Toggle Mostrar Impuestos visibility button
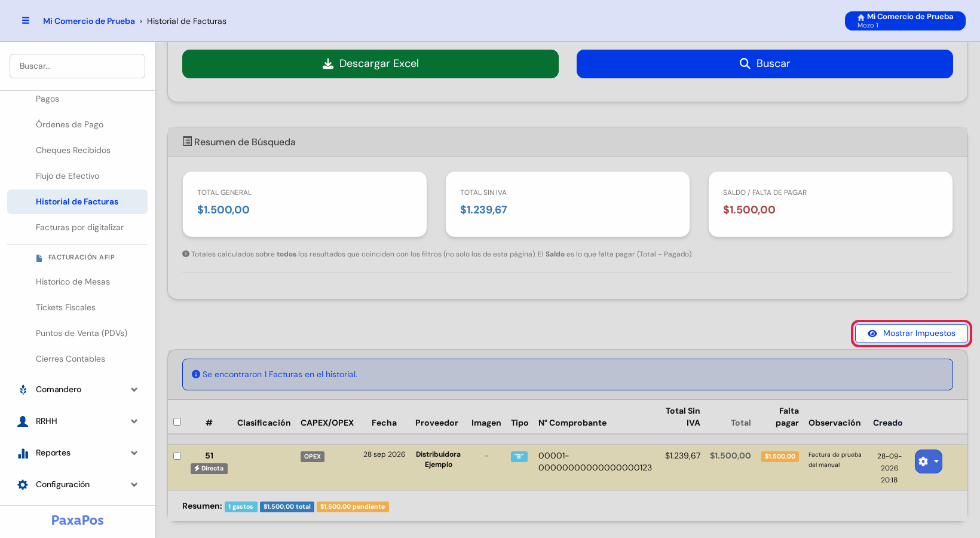Image resolution: width=980 pixels, height=538 pixels. point(911,334)
